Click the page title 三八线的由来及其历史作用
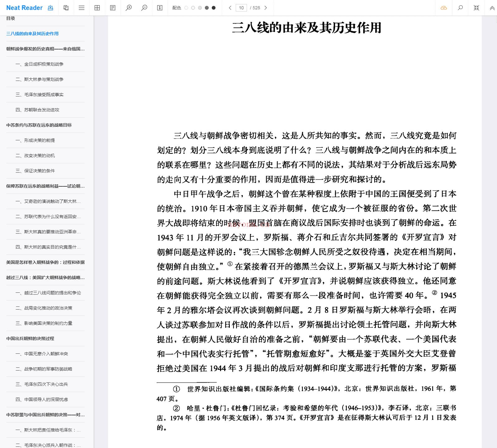Image resolution: width=497 pixels, height=448 pixels. coord(307,28)
